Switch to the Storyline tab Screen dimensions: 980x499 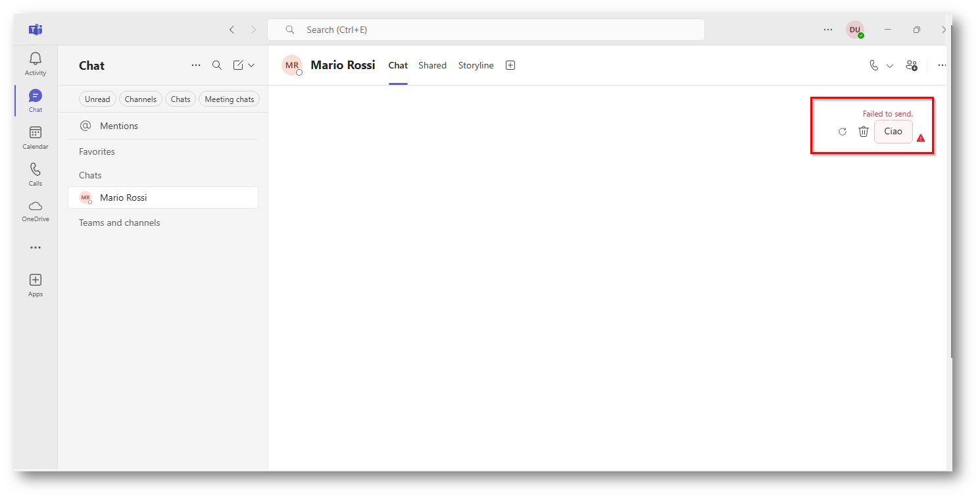point(476,65)
